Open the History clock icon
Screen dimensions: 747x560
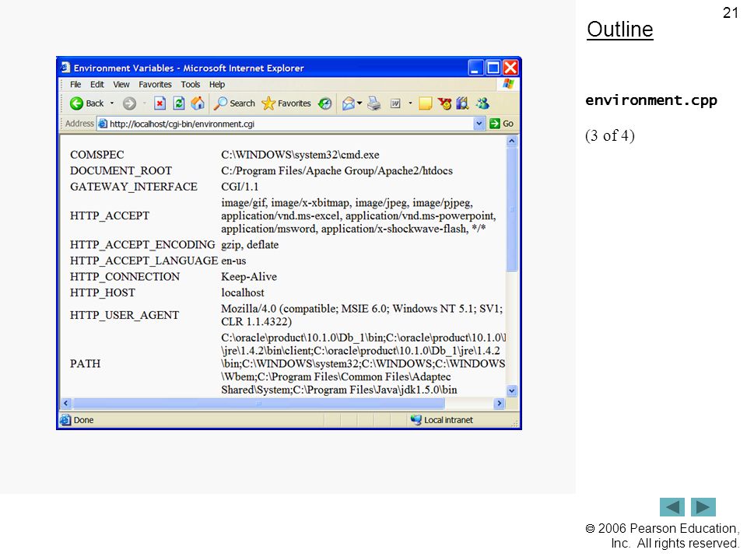point(325,103)
